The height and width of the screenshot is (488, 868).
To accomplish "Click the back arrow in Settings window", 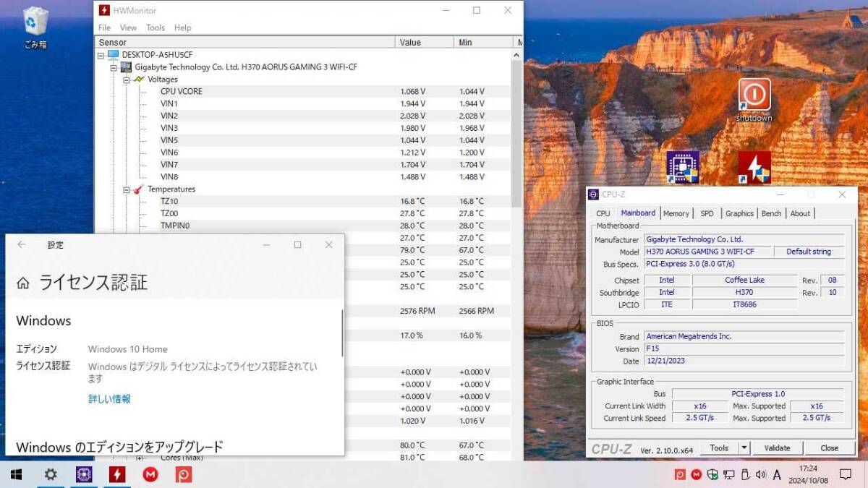I will pos(22,245).
